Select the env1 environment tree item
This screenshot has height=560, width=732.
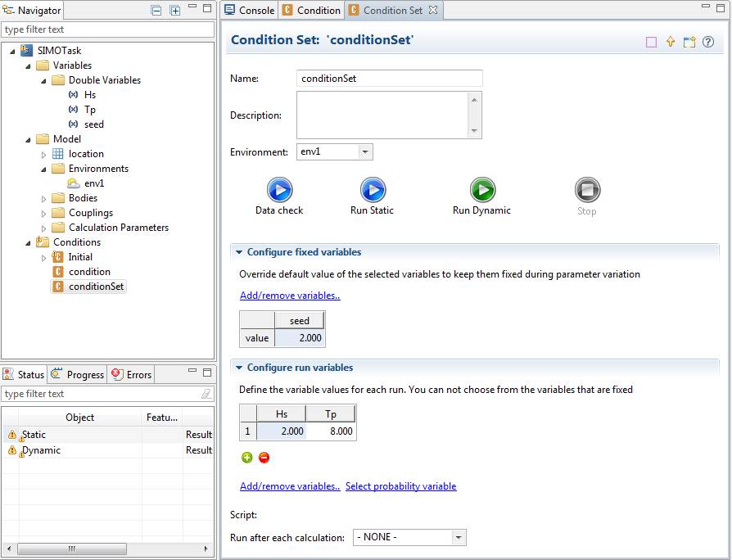pos(94,183)
